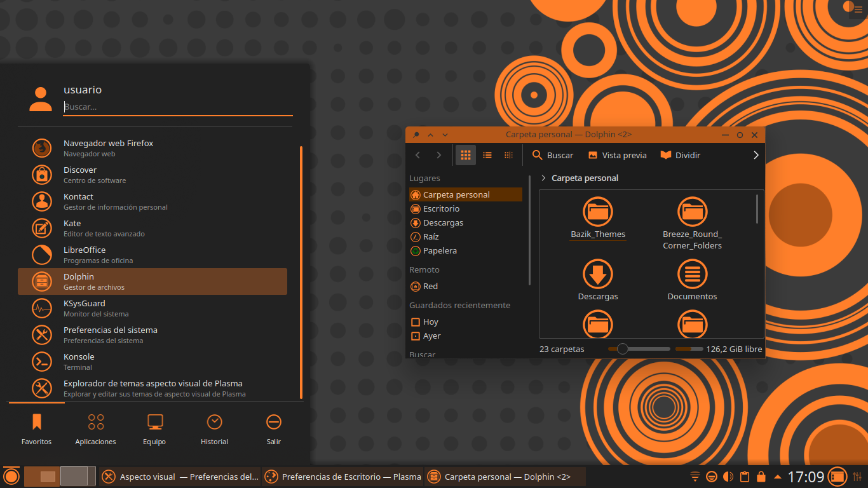Toggle Vista previa in Dolphin toolbar

point(618,155)
